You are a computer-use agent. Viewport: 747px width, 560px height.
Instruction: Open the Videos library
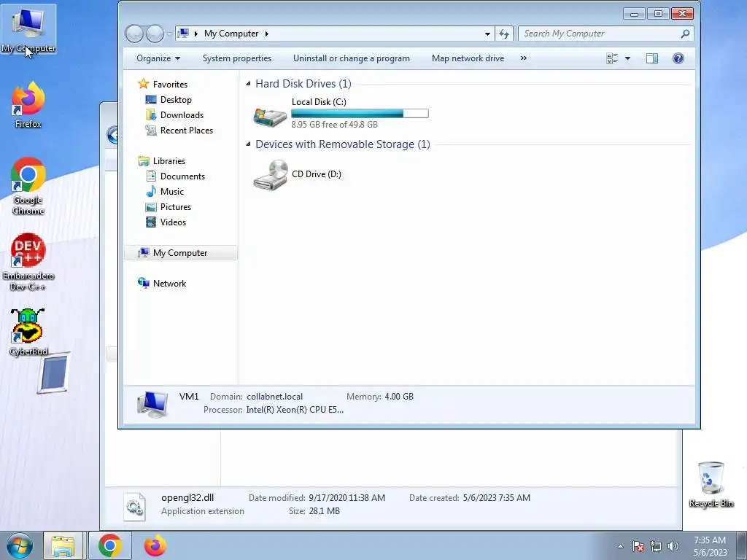[x=173, y=222]
